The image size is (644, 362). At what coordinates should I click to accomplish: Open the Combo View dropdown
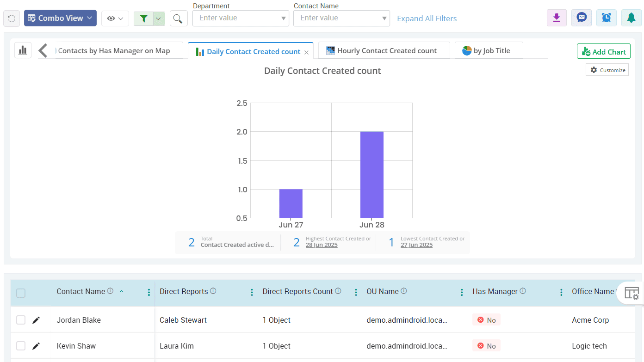click(x=60, y=18)
